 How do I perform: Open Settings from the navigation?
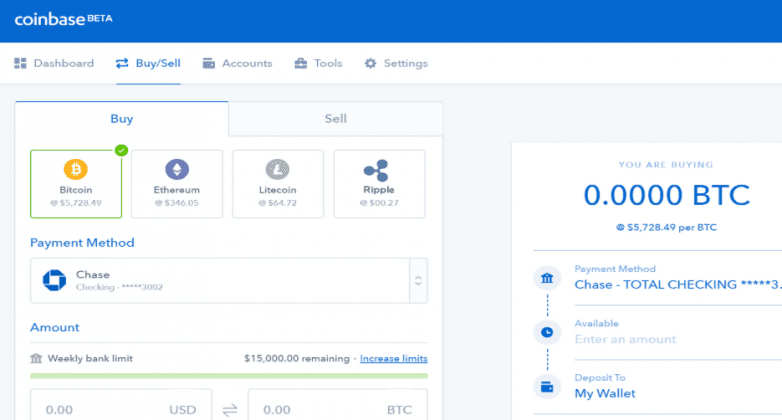[396, 63]
